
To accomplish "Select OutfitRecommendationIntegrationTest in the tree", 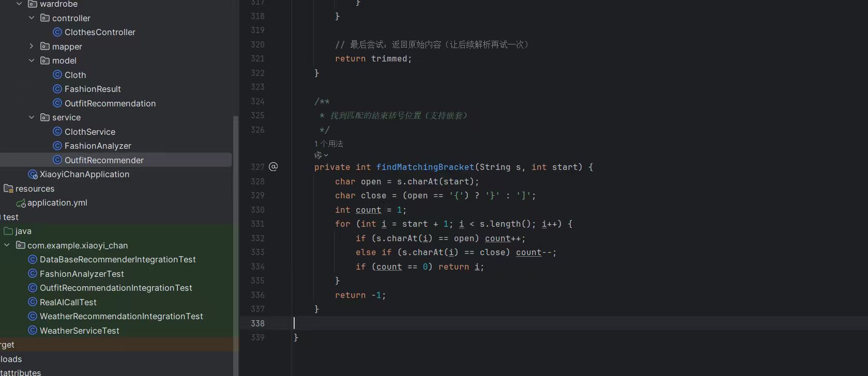I will click(x=116, y=288).
